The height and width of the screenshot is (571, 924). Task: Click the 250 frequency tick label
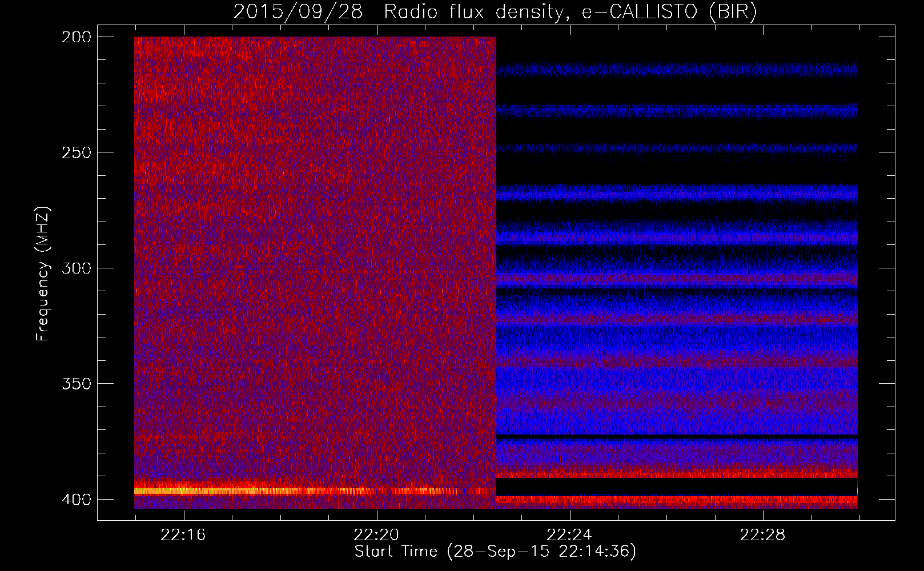(x=77, y=152)
